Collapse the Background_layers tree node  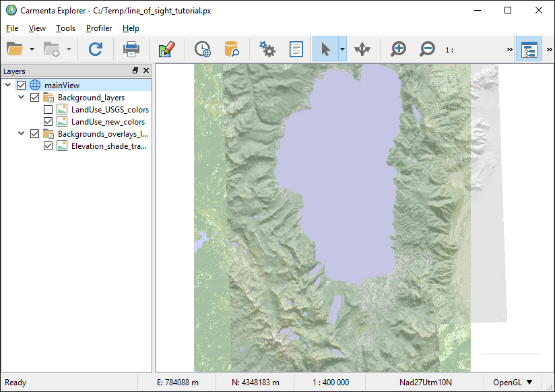click(22, 98)
